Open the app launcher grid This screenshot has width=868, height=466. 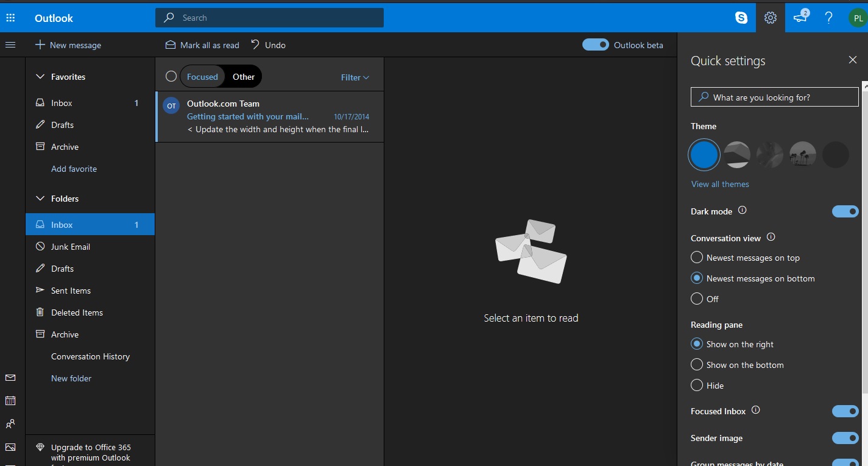[x=10, y=18]
